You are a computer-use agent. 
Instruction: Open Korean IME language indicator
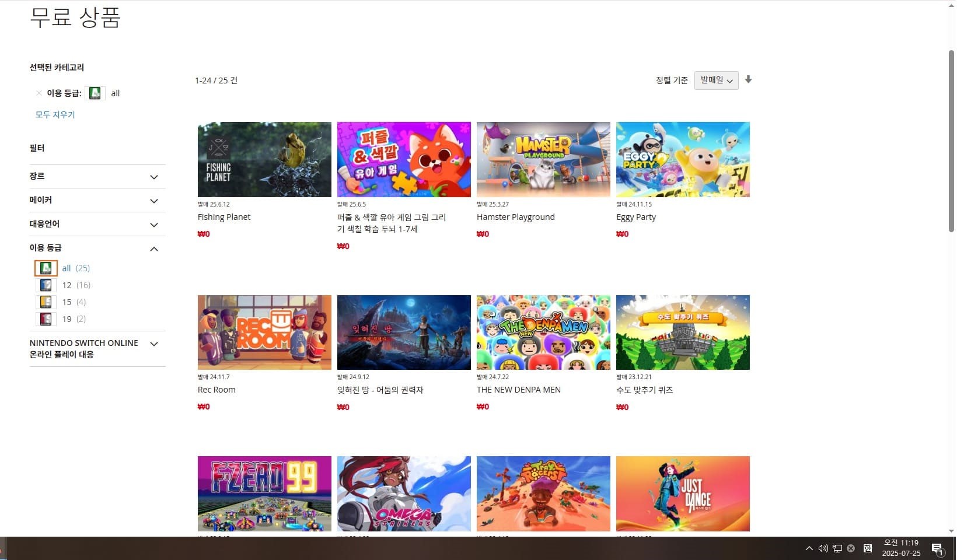pos(868,548)
